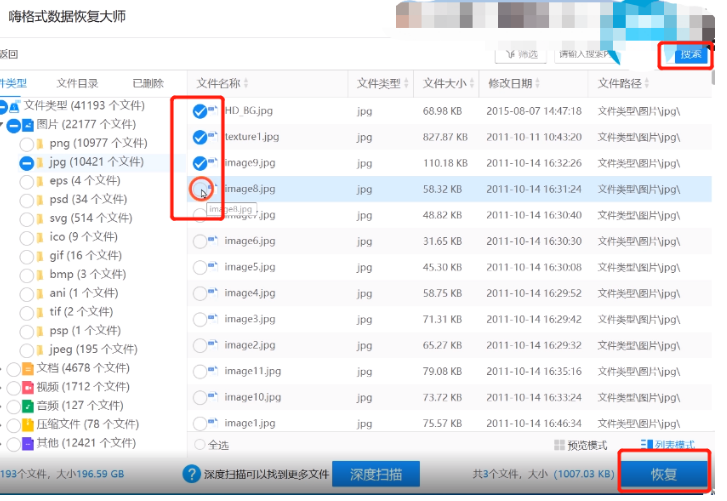The image size is (727, 501).
Task: Click the 音频 category audio icon
Action: pos(27,406)
